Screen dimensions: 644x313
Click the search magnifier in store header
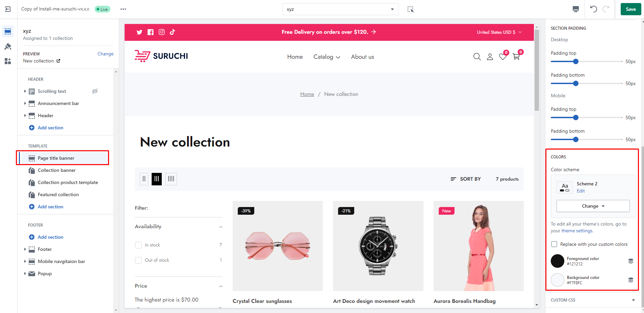pyautogui.click(x=477, y=57)
